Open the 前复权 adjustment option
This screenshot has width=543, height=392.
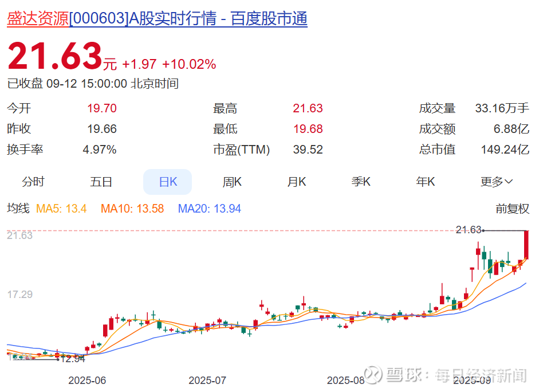click(512, 209)
